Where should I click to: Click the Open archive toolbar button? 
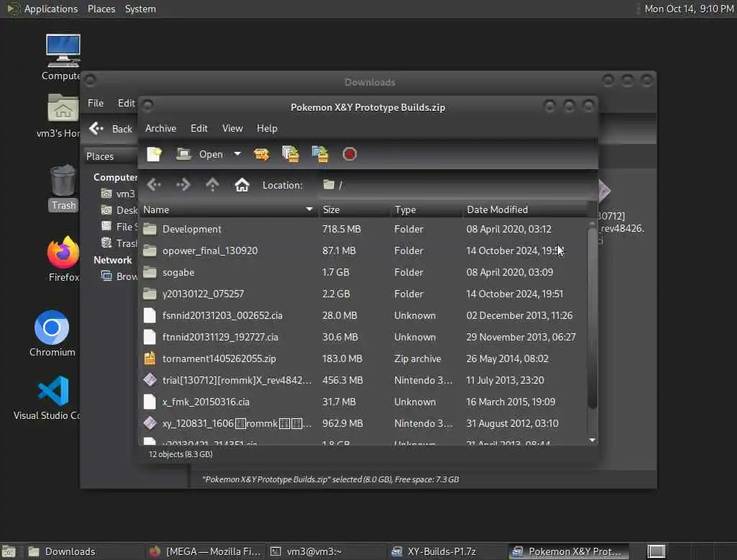coord(199,154)
